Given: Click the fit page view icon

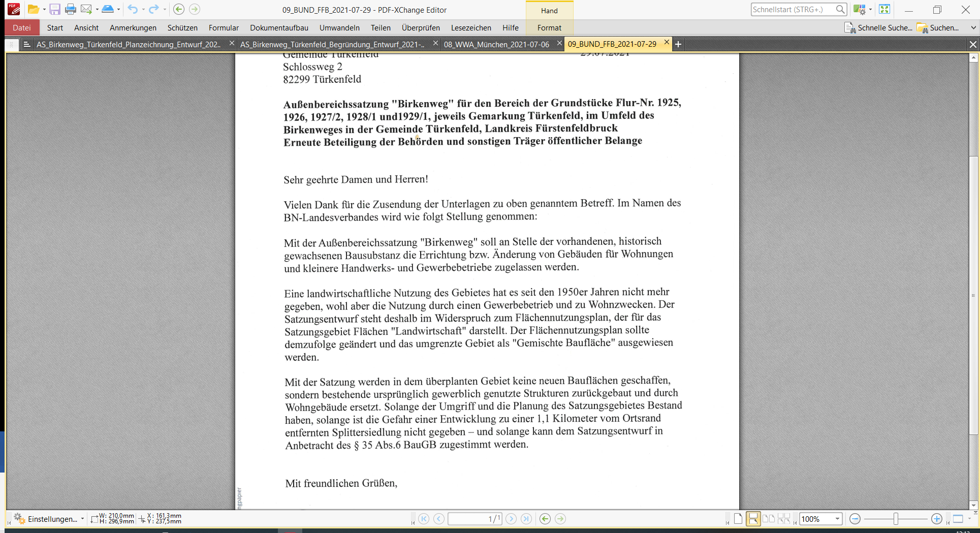Looking at the screenshot, I should (958, 519).
